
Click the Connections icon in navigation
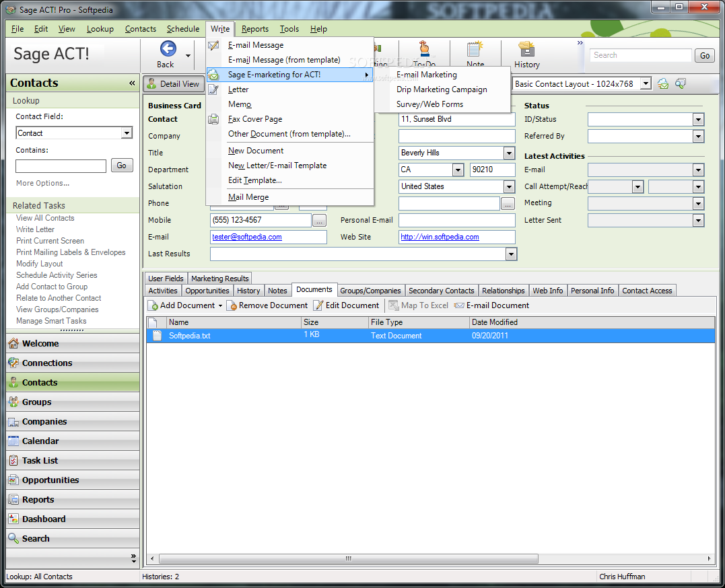point(13,363)
